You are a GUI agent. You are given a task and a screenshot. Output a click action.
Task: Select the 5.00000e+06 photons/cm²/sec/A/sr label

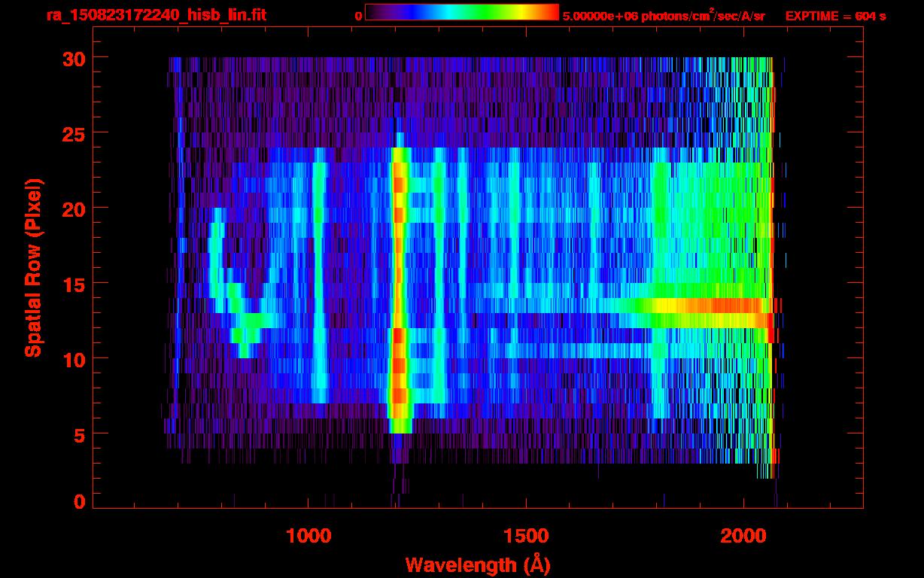click(663, 16)
